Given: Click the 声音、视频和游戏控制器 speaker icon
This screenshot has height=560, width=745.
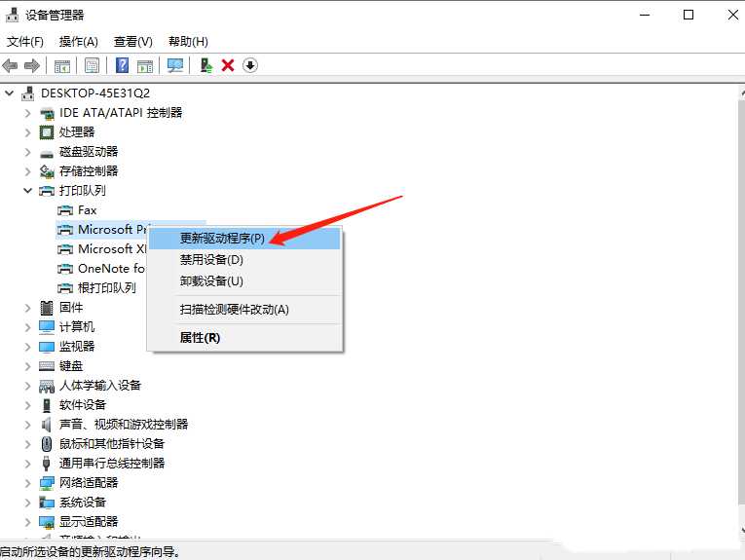Looking at the screenshot, I should tap(46, 425).
